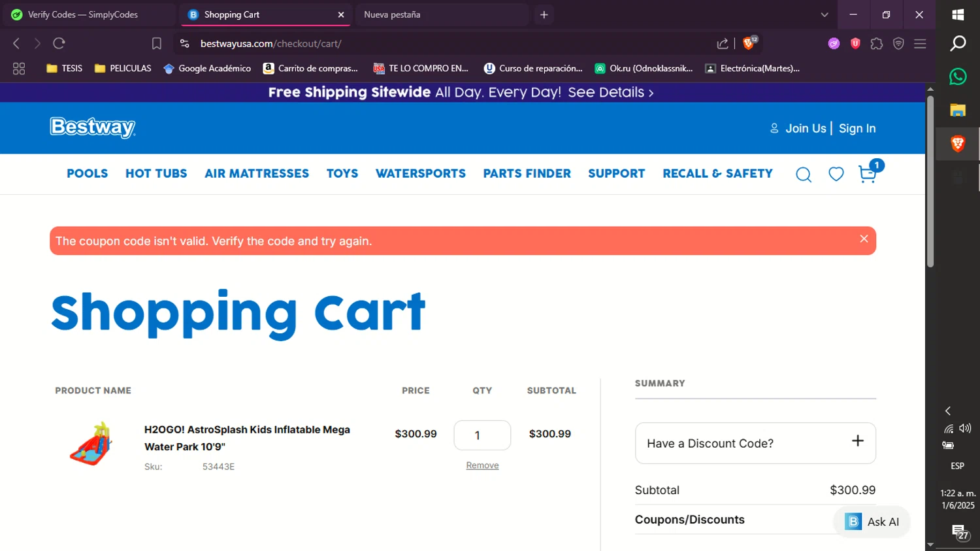Open the tab search dropdown chevron
The width and height of the screenshot is (980, 551).
(x=825, y=14)
